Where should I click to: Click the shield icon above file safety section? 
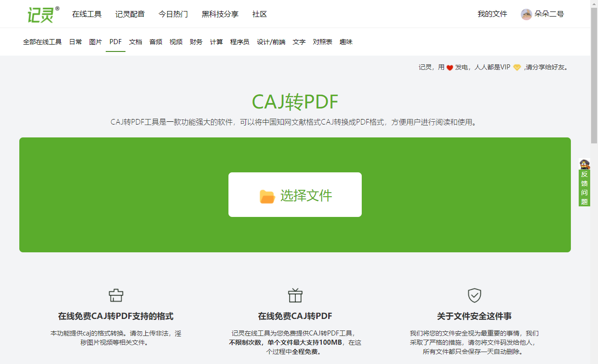coord(475,296)
